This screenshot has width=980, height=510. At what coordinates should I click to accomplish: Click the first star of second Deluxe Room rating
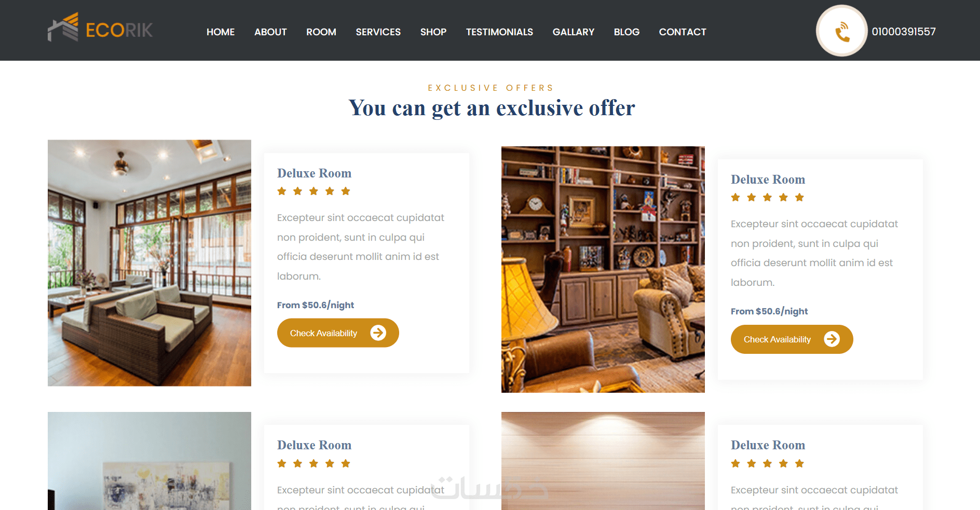coord(736,198)
